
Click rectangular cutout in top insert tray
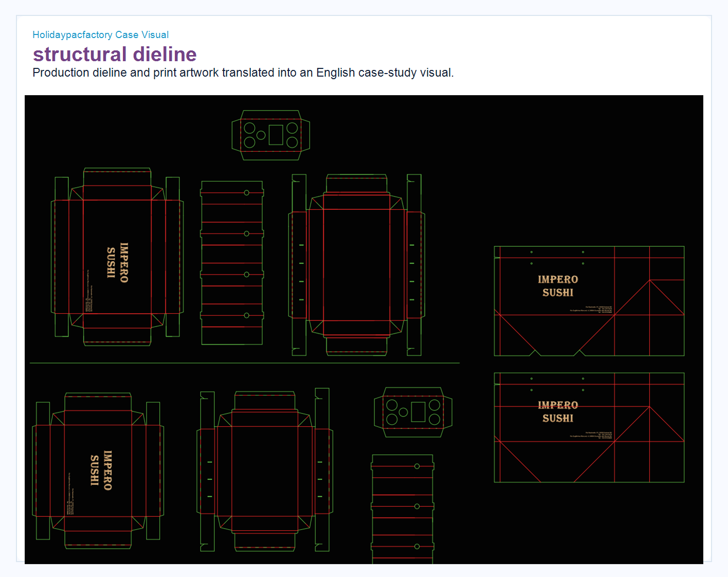(x=276, y=135)
